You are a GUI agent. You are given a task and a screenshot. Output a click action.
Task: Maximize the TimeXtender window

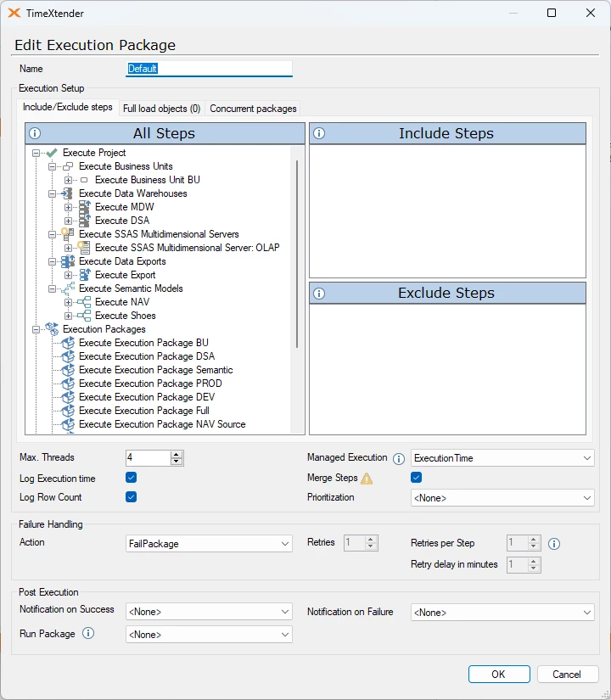[552, 13]
